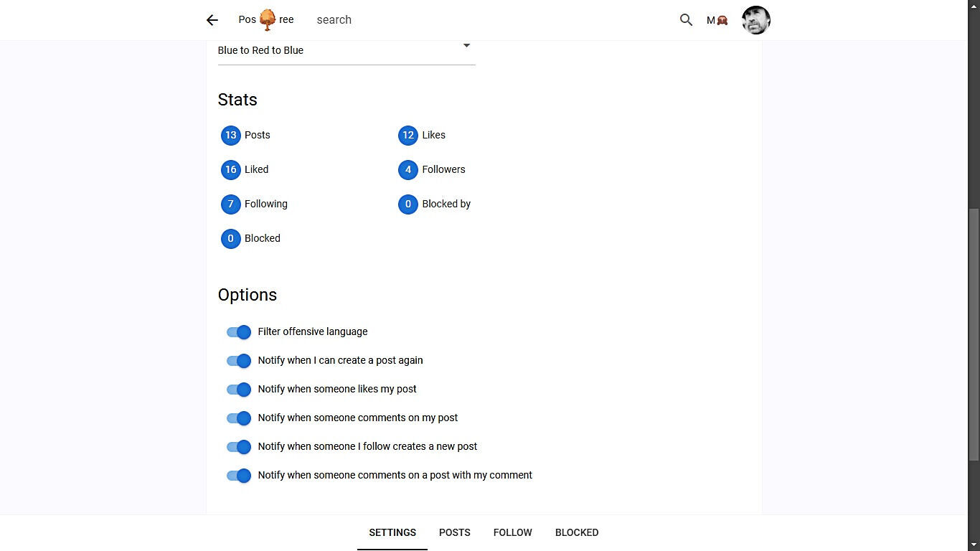Open the FOLLOW tab
The image size is (980, 551).
click(512, 532)
